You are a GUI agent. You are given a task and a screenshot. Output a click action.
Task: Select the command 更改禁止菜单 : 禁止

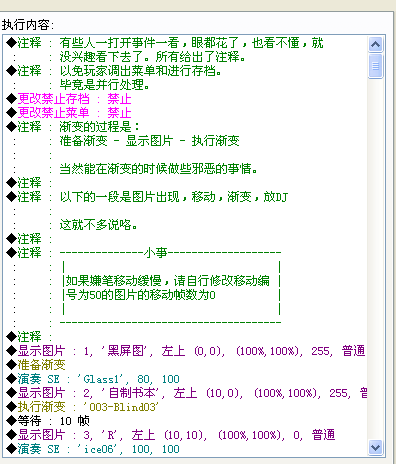coord(69,113)
